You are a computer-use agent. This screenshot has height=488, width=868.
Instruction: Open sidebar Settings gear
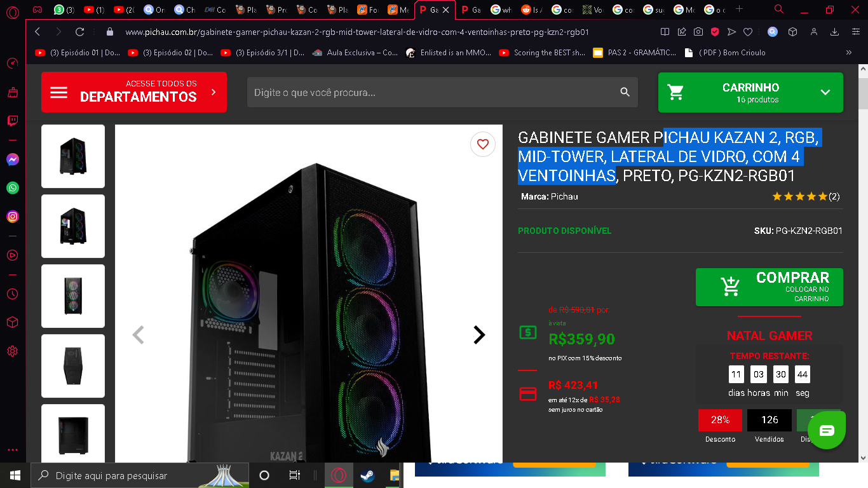tap(13, 351)
